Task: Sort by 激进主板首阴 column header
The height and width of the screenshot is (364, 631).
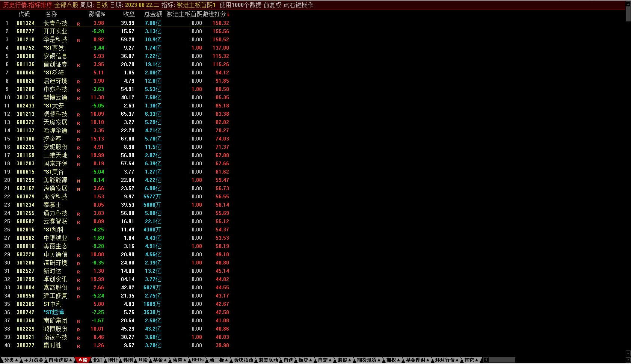Action: click(x=184, y=14)
